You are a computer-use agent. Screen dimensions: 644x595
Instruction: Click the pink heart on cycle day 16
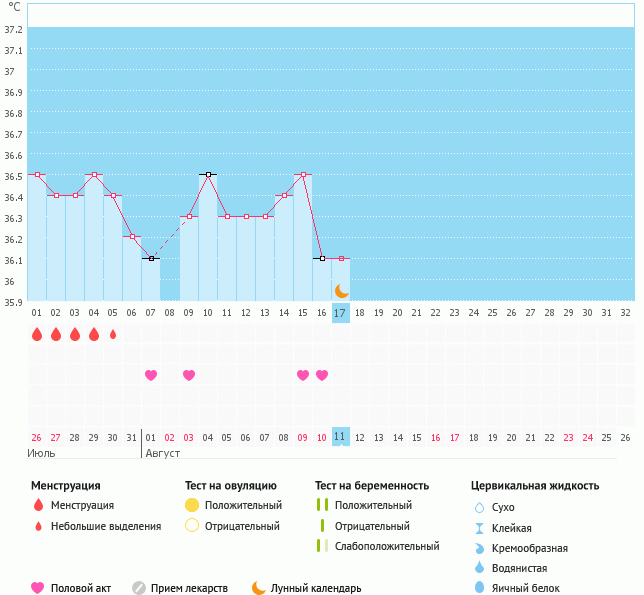pos(322,375)
